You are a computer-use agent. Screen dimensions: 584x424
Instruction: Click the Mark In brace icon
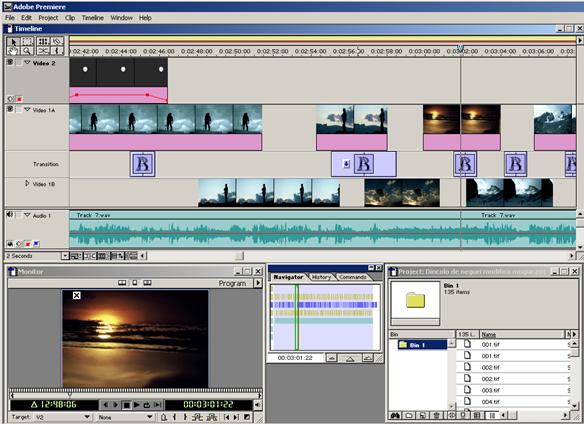pyautogui.click(x=174, y=417)
